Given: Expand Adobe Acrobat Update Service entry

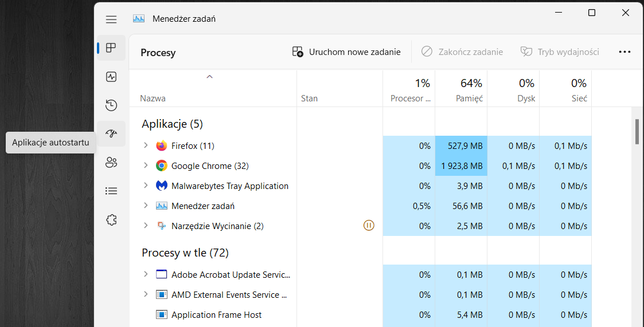Looking at the screenshot, I should pyautogui.click(x=146, y=275).
